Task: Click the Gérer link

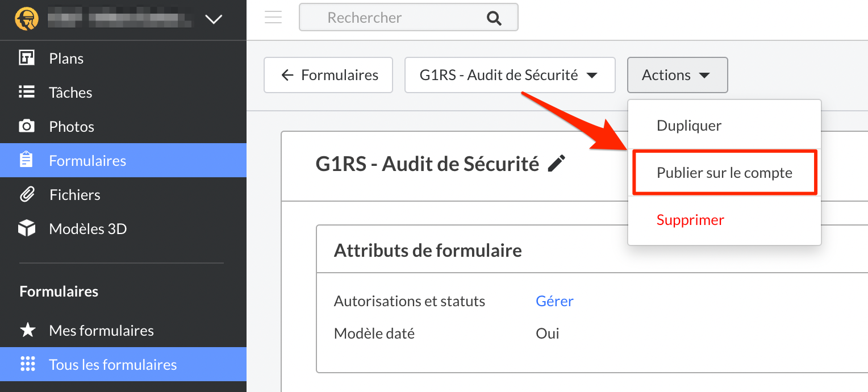Action: (554, 301)
